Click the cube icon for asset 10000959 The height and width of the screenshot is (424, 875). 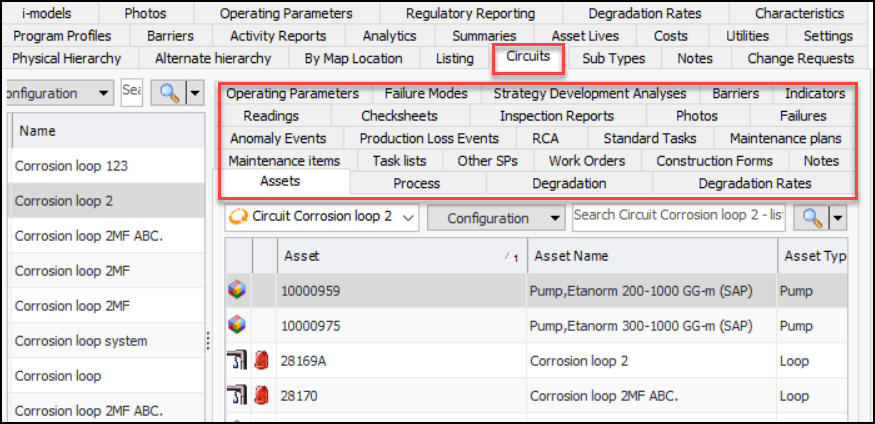[237, 290]
